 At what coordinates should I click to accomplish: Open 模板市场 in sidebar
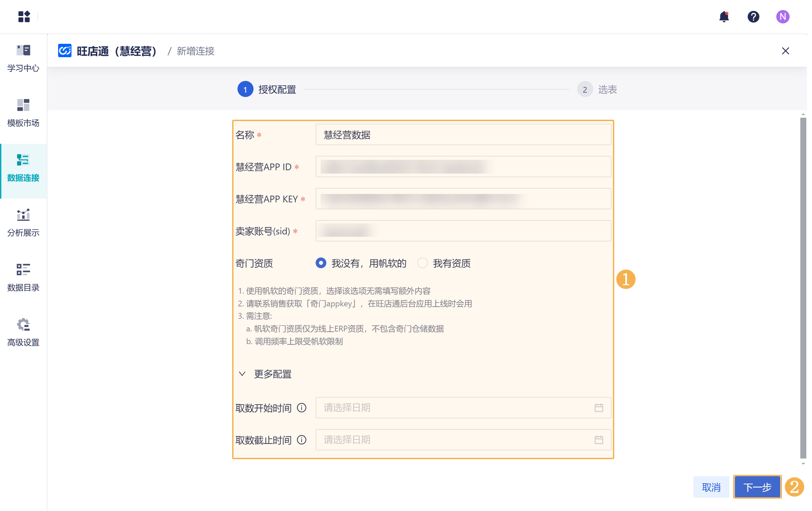pyautogui.click(x=23, y=113)
